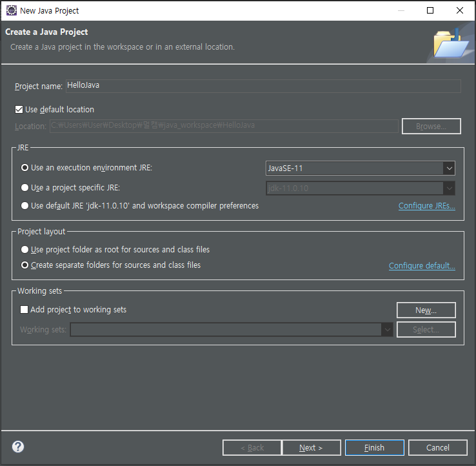Select Use default JRE 'jdk-11.0.10' option
Screen dimensions: 476x466
click(25, 206)
